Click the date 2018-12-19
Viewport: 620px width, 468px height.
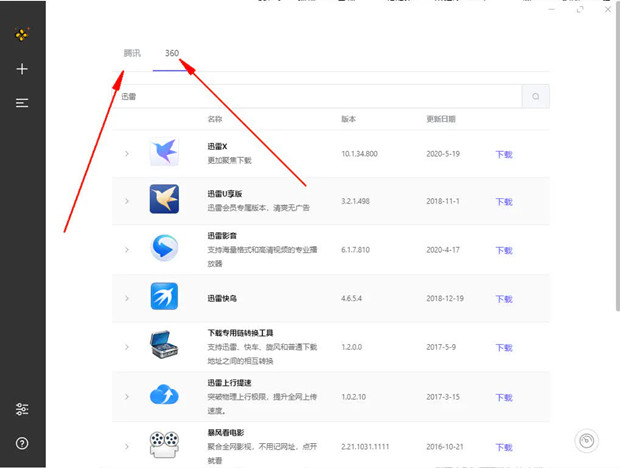pos(445,298)
